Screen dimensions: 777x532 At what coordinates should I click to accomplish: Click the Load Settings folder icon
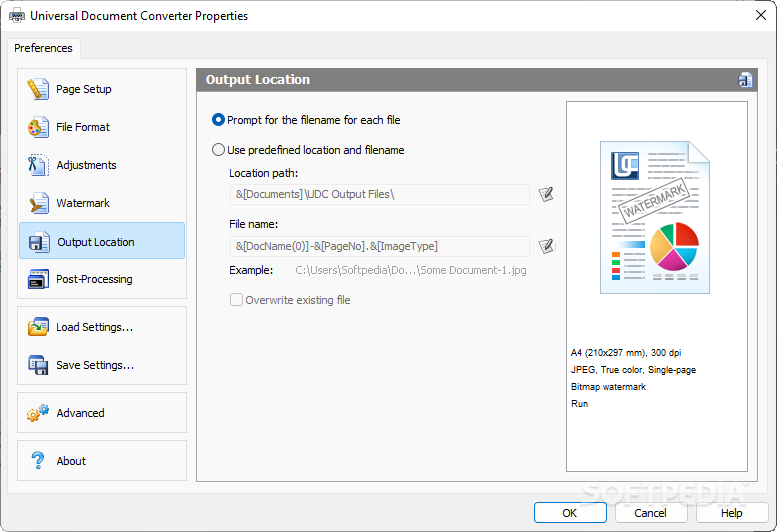pyautogui.click(x=38, y=327)
